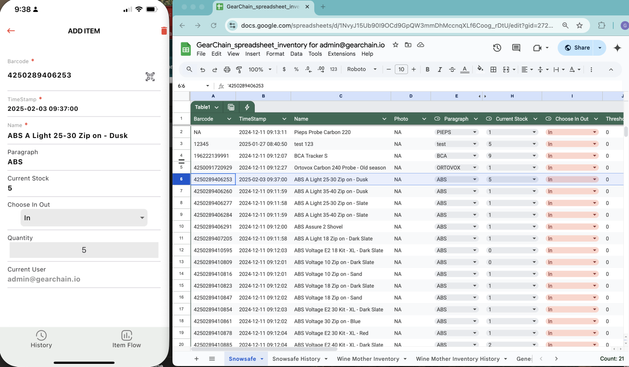Open the Data menu
Viewport: 629px width, 367px height.
point(296,54)
